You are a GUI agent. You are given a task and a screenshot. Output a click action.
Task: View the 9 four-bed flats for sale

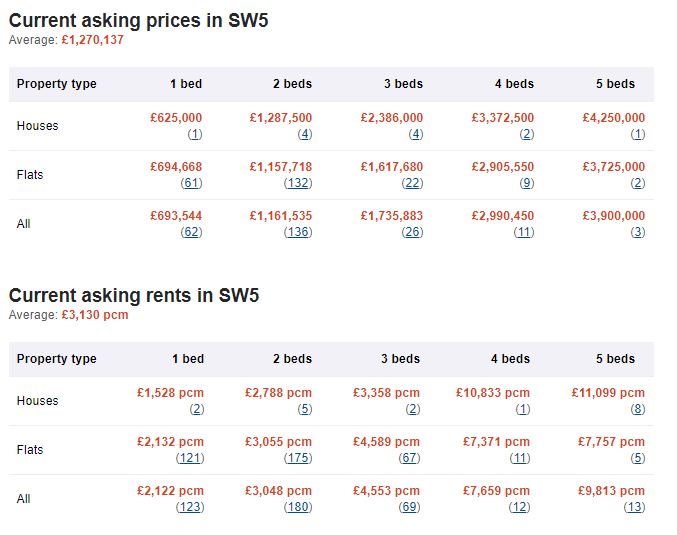tap(527, 184)
